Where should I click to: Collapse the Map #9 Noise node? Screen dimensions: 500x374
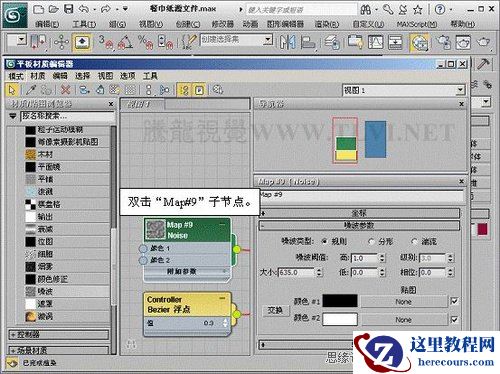(x=222, y=225)
